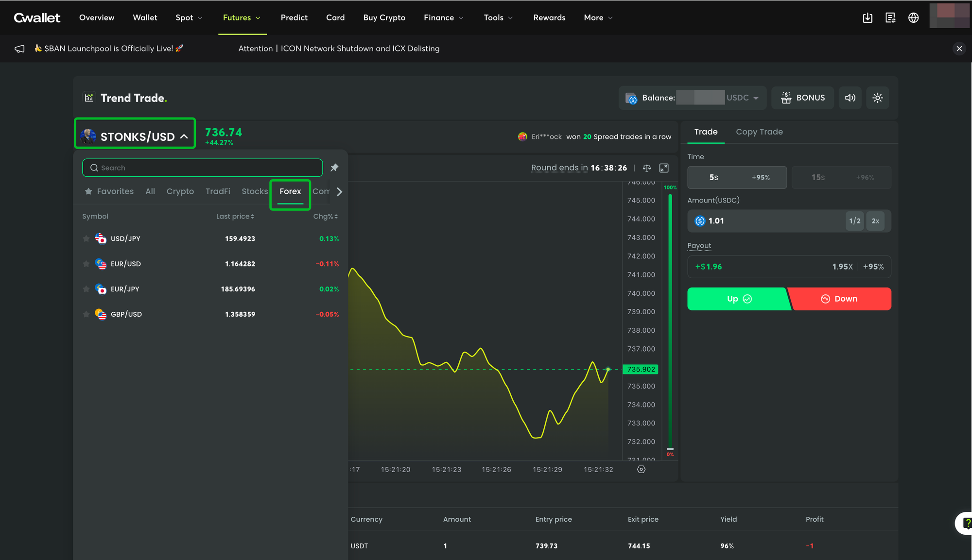Image resolution: width=972 pixels, height=560 pixels.
Task: Expand the Tools dropdown menu
Action: (498, 18)
